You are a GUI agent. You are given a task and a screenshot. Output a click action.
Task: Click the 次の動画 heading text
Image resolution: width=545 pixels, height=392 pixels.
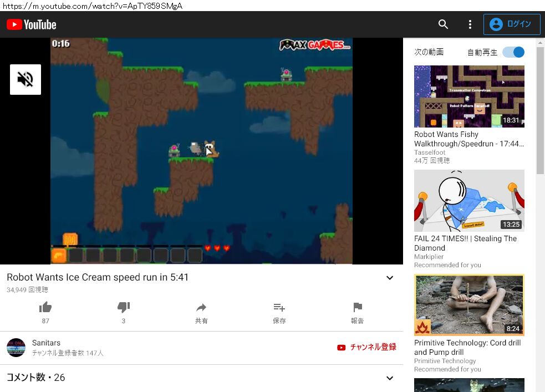(429, 52)
